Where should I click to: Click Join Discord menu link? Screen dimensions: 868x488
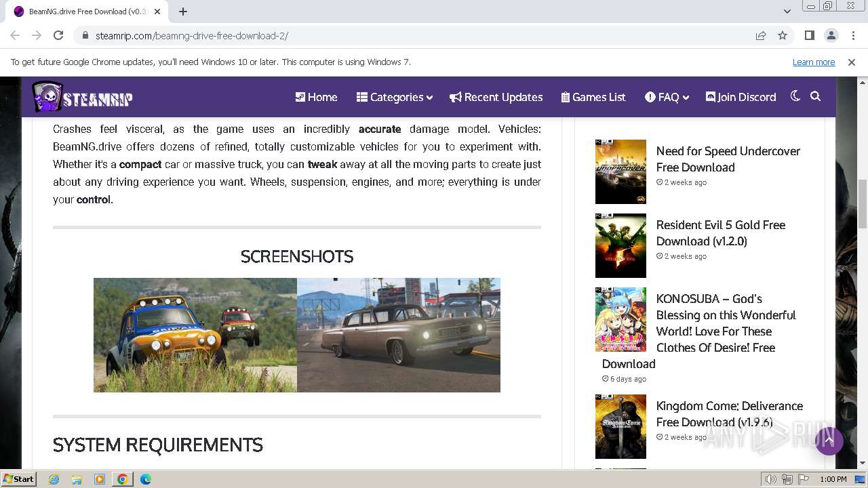coord(741,97)
